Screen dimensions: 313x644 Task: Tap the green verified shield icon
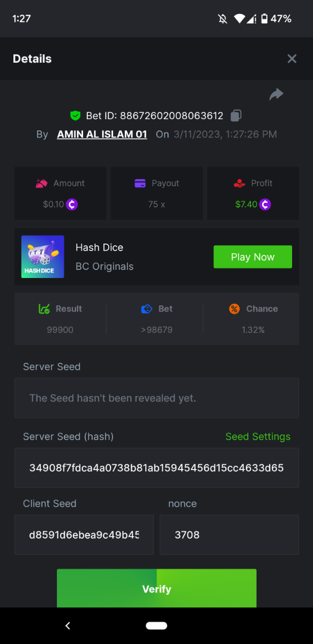[x=75, y=115]
